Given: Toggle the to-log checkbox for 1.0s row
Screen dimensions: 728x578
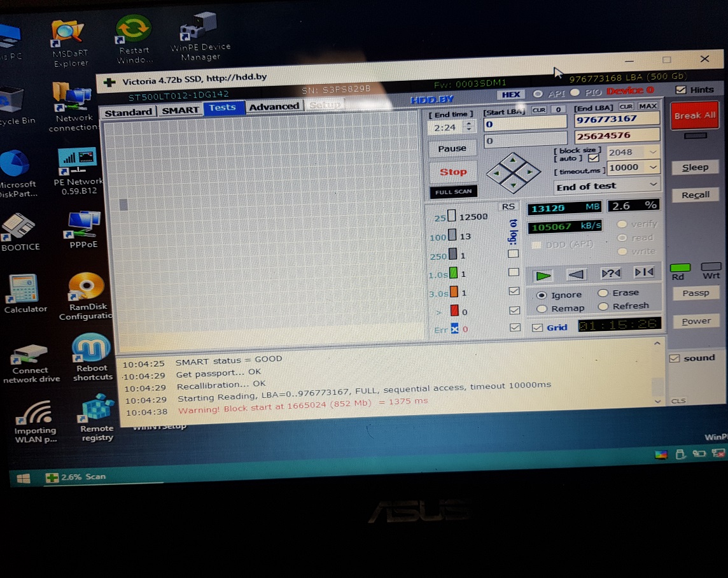Looking at the screenshot, I should point(513,272).
